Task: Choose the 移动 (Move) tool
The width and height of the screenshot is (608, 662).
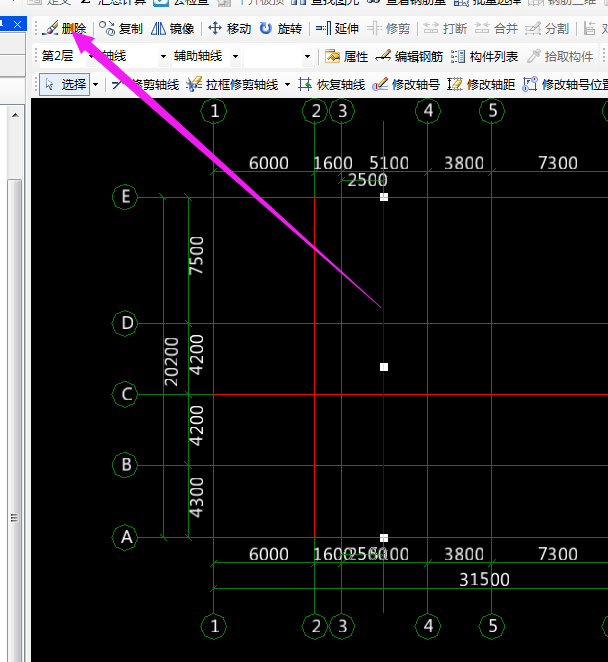Action: pos(229,29)
